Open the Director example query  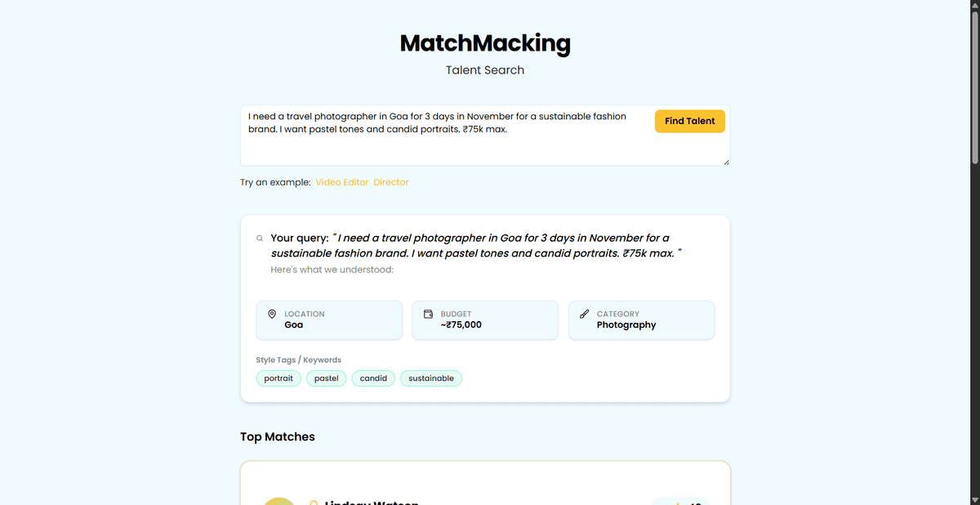point(390,181)
